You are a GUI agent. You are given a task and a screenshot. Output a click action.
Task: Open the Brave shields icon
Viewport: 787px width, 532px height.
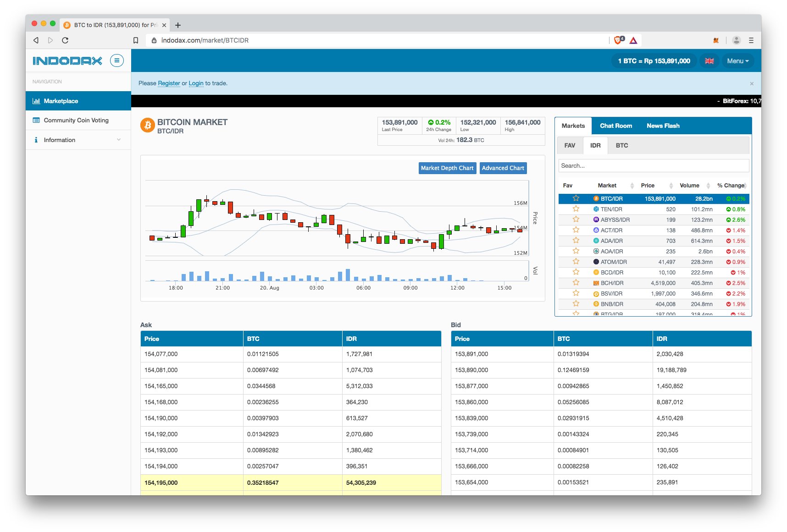coord(619,40)
